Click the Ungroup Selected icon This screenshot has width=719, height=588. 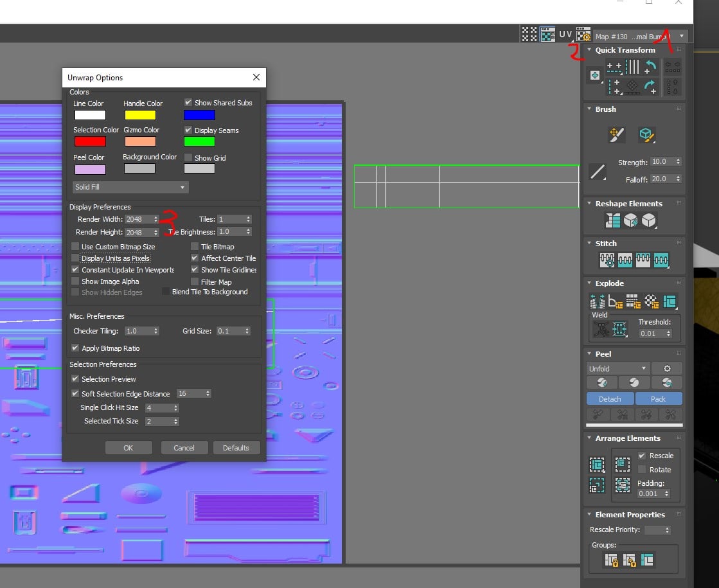629,560
